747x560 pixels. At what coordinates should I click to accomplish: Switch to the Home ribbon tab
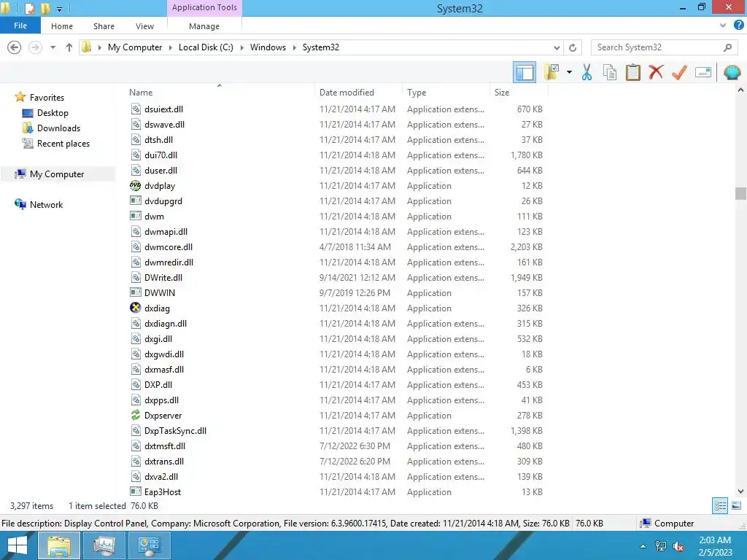[x=62, y=26]
